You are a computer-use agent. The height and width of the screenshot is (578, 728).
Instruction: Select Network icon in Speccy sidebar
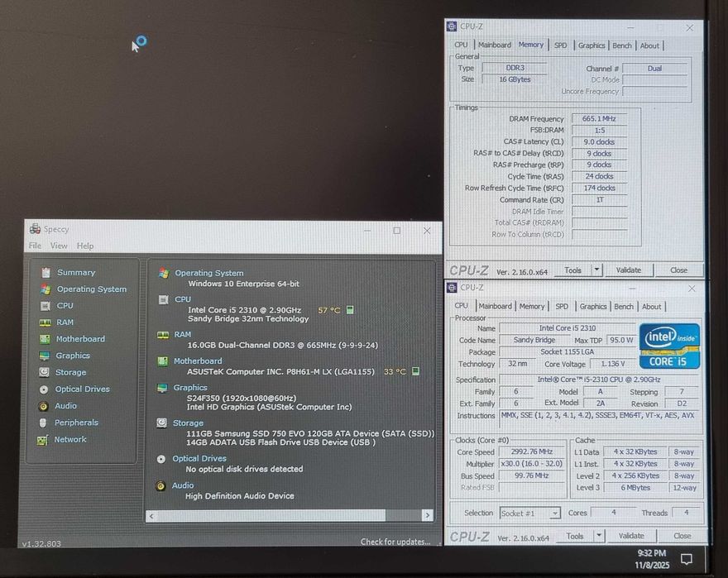(x=42, y=440)
